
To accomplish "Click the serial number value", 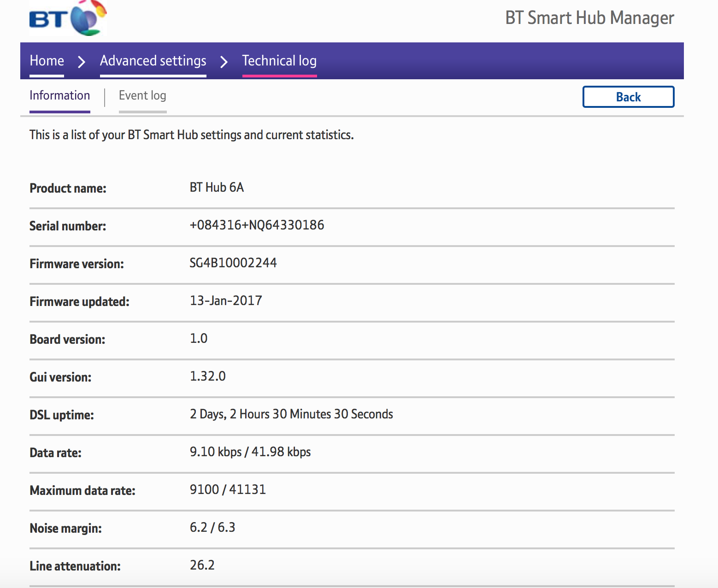I will tap(257, 225).
